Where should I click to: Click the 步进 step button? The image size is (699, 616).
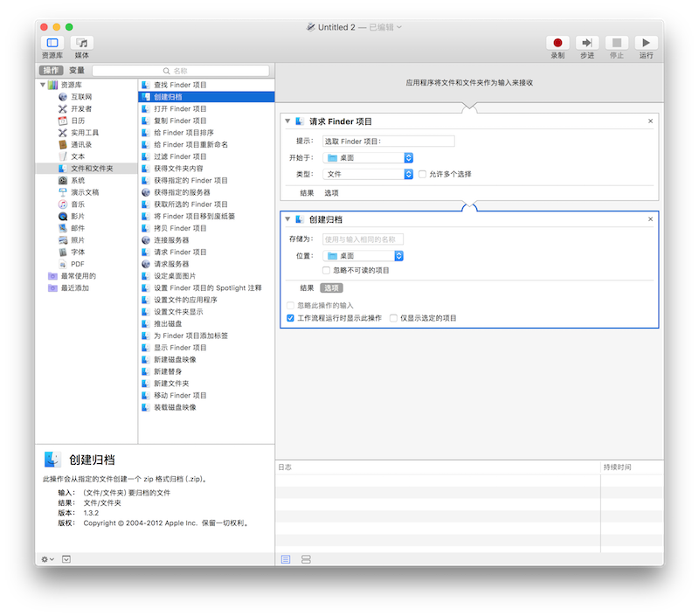(587, 43)
